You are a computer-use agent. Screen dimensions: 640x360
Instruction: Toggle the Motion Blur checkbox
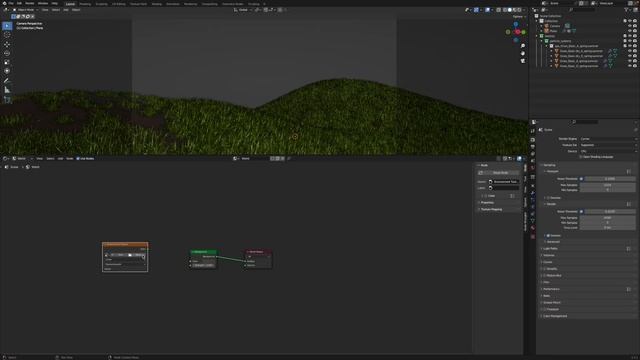coord(545,276)
